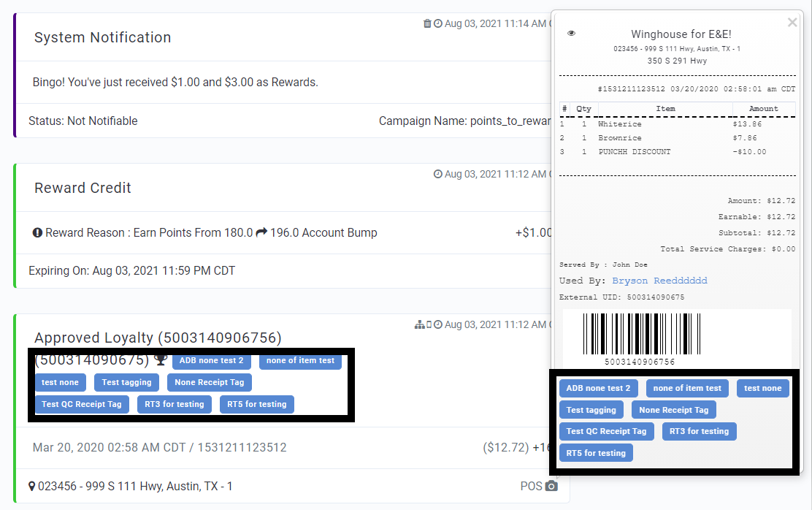Viewport: 812px width, 510px height.
Task: Click the clock icon on the Reward Credit entry
Action: [x=437, y=172]
